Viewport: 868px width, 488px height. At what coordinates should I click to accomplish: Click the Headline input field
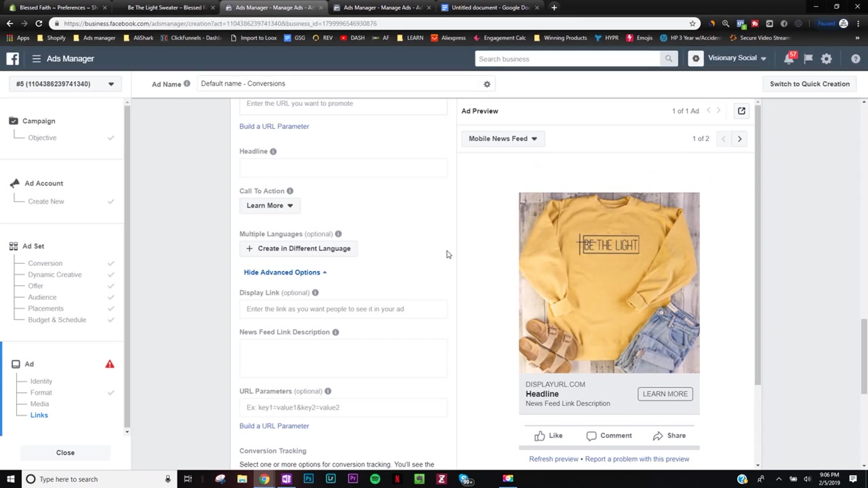pyautogui.click(x=343, y=168)
